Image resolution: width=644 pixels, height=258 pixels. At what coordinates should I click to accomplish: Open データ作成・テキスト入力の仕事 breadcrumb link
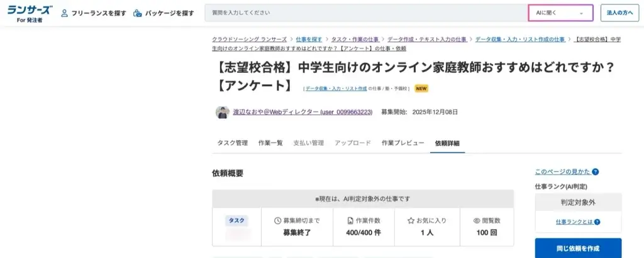pyautogui.click(x=427, y=40)
